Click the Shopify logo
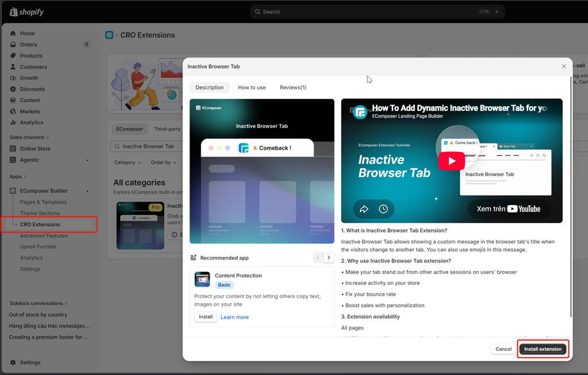The width and height of the screenshot is (588, 375). coord(26,12)
